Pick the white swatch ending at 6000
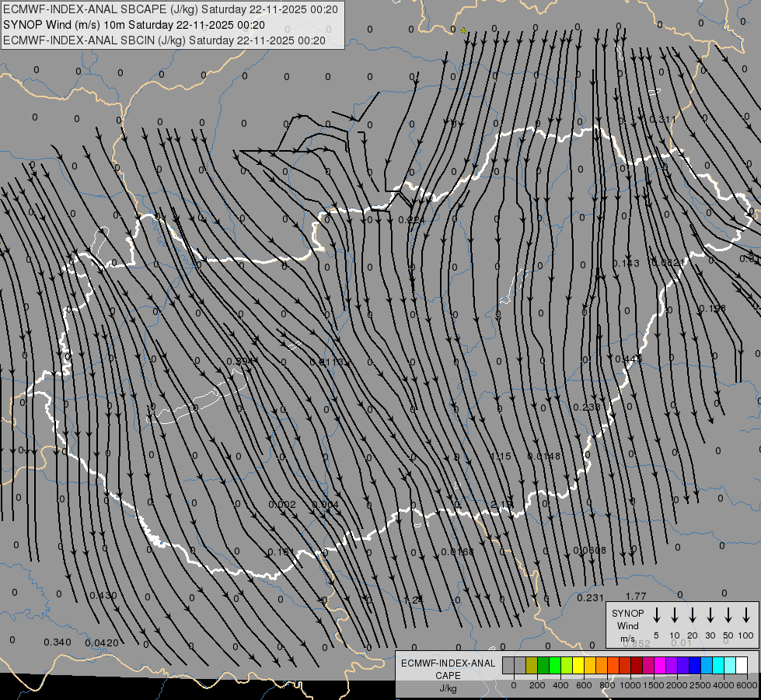The image size is (761, 700). (741, 665)
